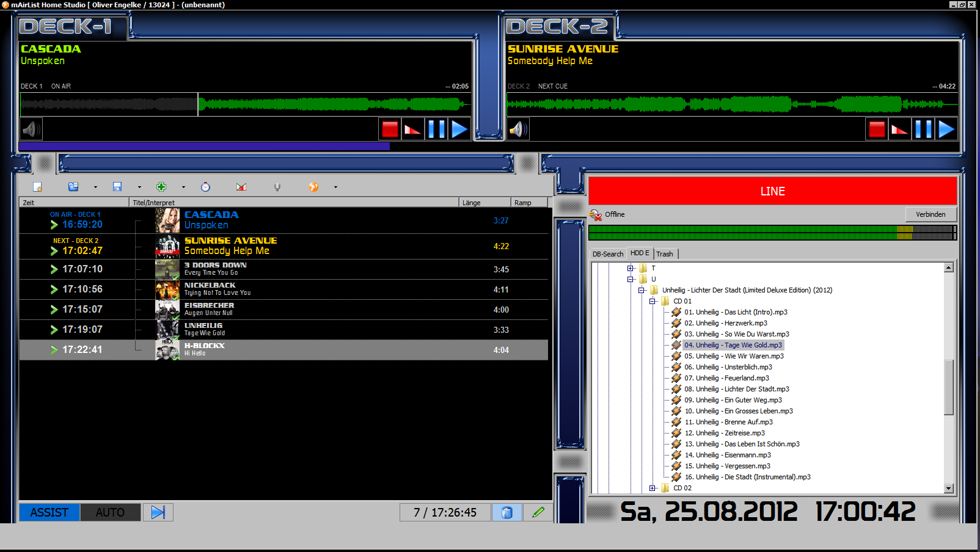Select 13. Unheilig - Das Leben Ist Schön.mp3
Screen dimensions: 980x552
742,444
